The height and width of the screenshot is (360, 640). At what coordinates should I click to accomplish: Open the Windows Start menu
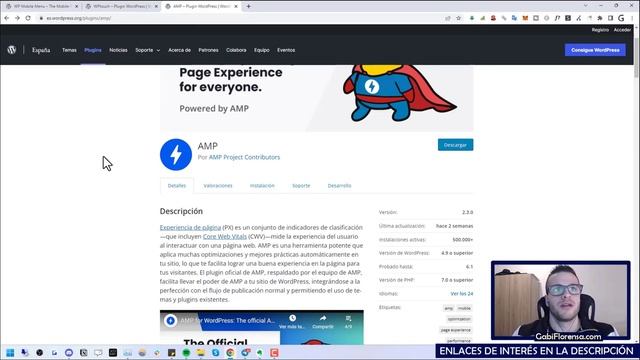click(x=10, y=353)
